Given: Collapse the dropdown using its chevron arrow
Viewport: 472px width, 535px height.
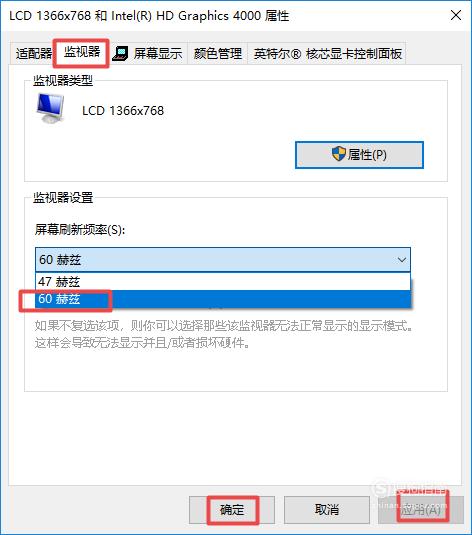Looking at the screenshot, I should pos(402,260).
